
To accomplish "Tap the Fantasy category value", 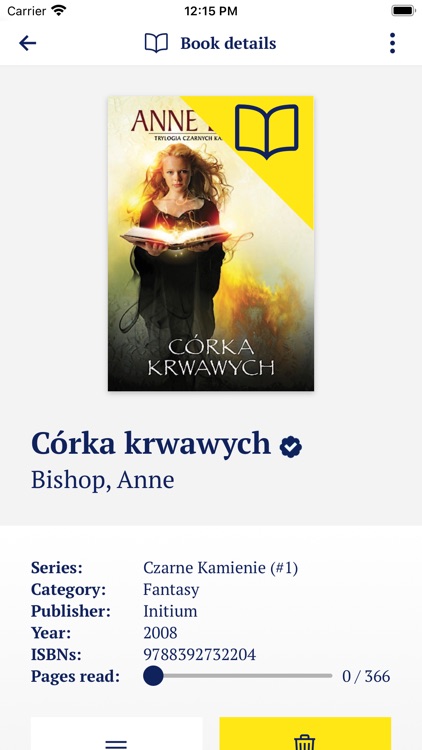I will pos(171,589).
